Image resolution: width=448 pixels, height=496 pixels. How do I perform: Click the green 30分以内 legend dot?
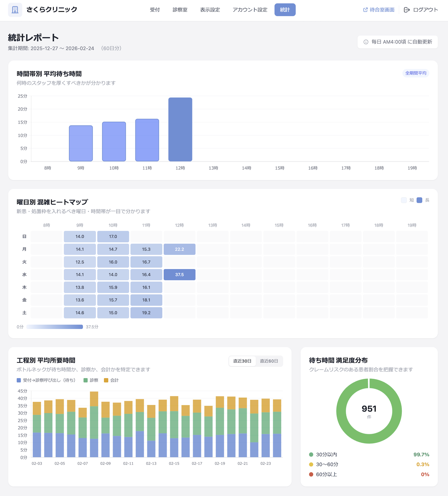[x=311, y=454]
